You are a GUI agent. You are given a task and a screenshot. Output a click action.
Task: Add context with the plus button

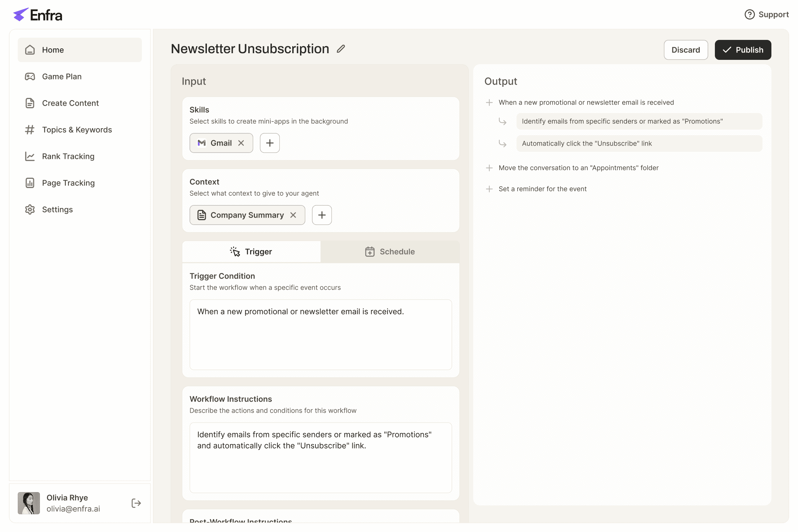click(x=322, y=215)
